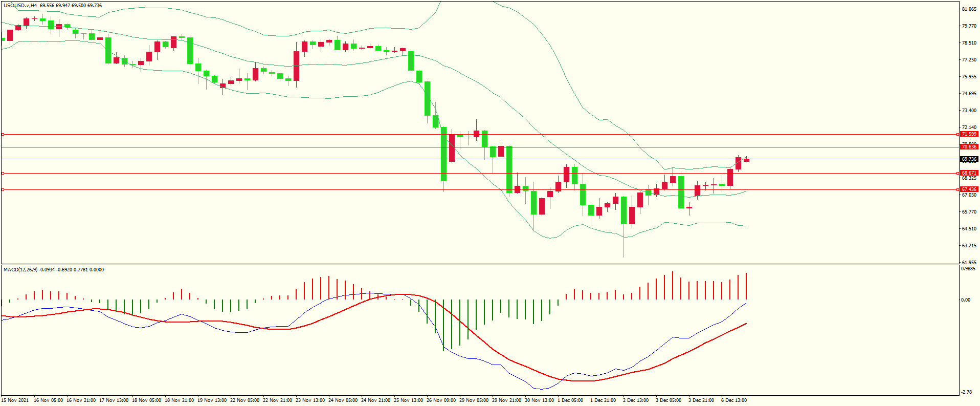
Task: Click the black 69.736 current price tag
Action: pos(969,159)
